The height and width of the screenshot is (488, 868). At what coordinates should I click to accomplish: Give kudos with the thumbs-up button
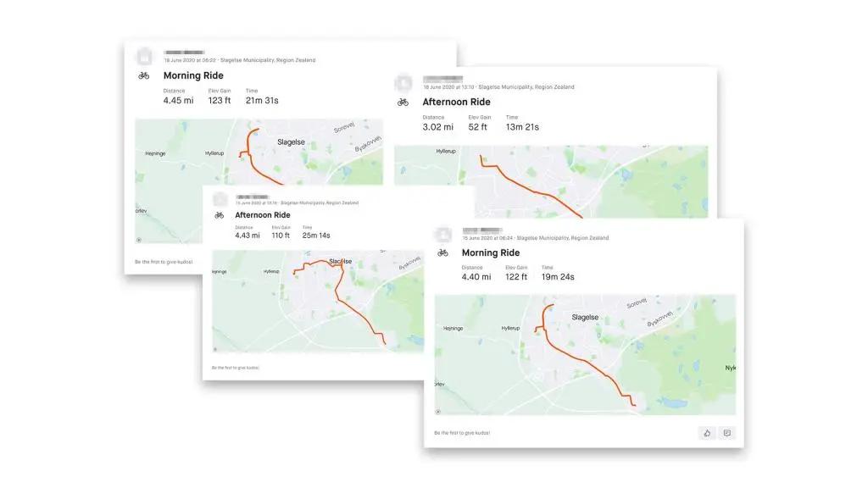pos(707,433)
